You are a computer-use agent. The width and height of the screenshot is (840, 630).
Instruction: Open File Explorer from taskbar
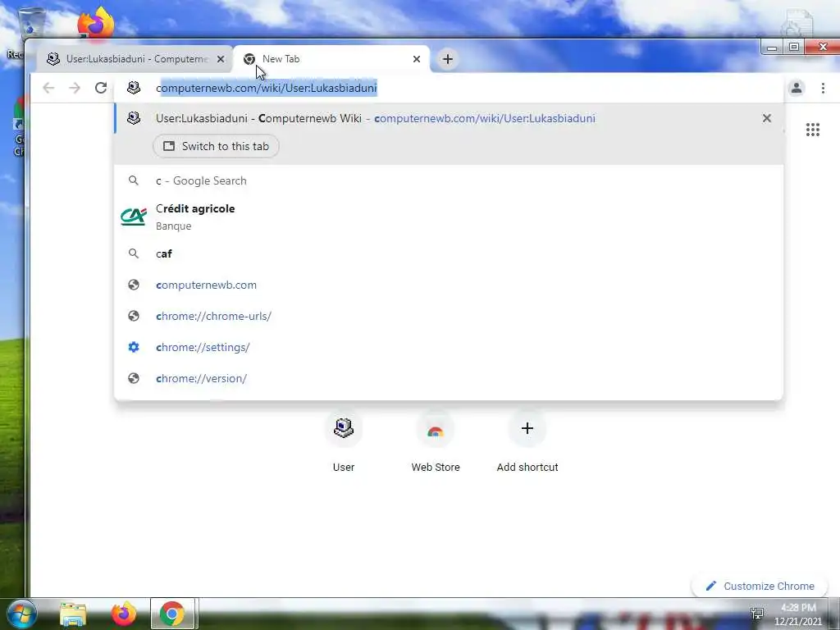[x=73, y=614]
